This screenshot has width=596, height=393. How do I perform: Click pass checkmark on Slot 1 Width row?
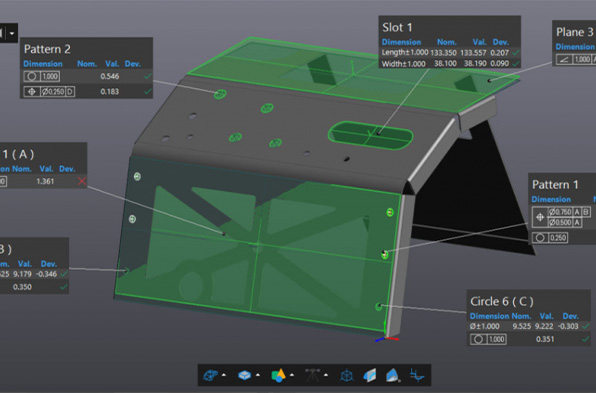pyautogui.click(x=515, y=63)
